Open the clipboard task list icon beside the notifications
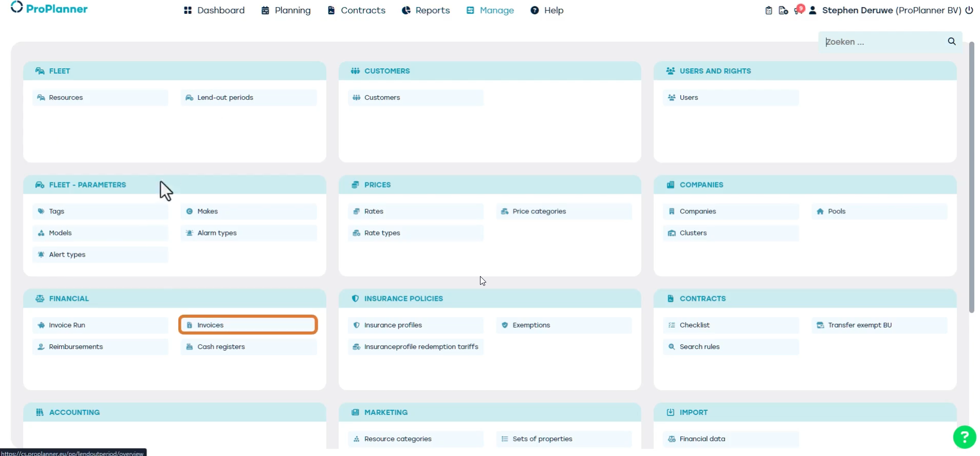980x456 pixels. (x=768, y=10)
